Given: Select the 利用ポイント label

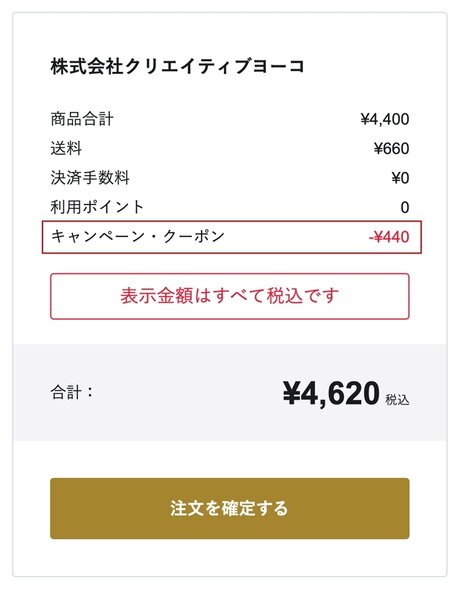Looking at the screenshot, I should [x=97, y=207].
